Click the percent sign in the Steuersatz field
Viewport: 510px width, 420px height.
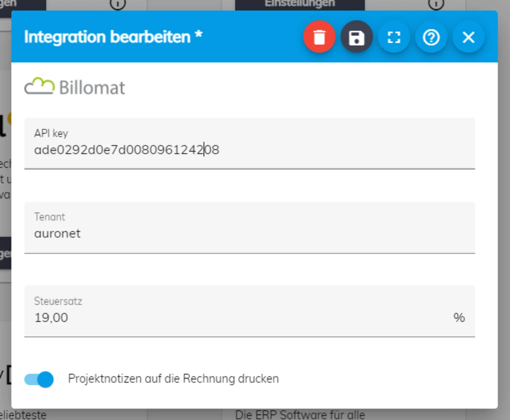coord(459,317)
